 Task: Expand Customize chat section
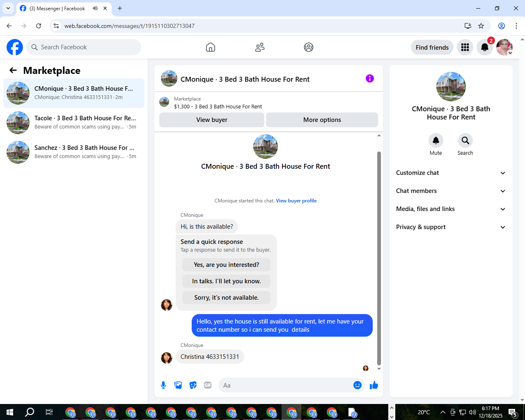(x=451, y=173)
